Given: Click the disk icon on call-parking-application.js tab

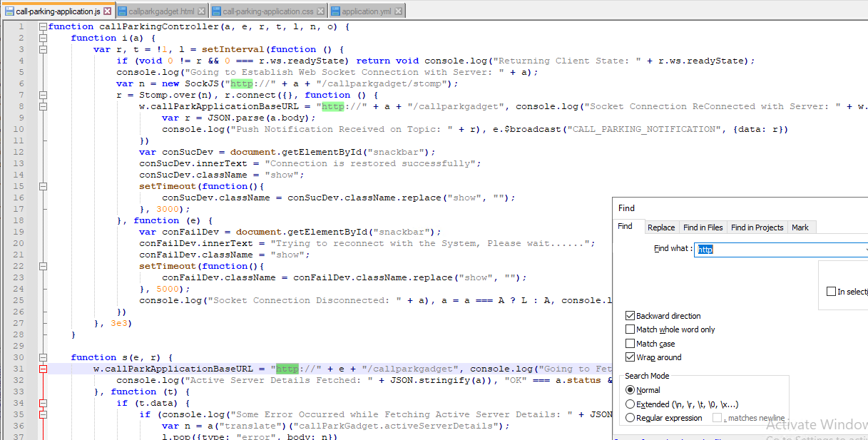Looking at the screenshot, I should (x=9, y=10).
